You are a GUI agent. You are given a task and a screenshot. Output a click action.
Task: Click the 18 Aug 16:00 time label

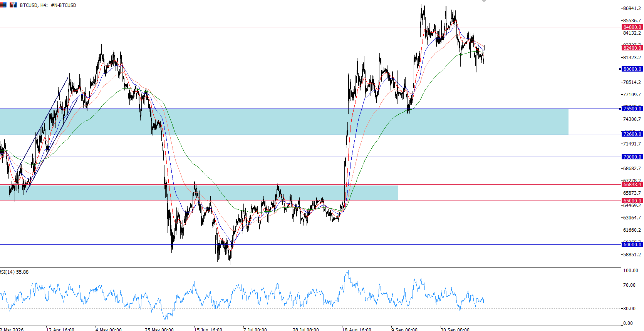point(357,329)
